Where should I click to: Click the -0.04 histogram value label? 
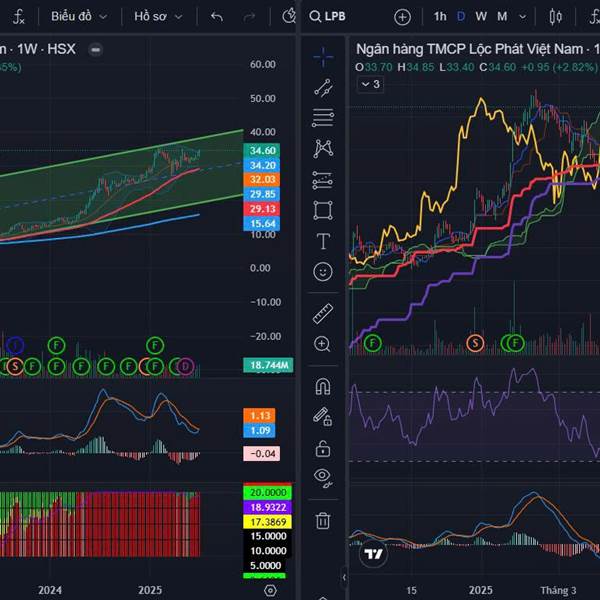point(262,453)
